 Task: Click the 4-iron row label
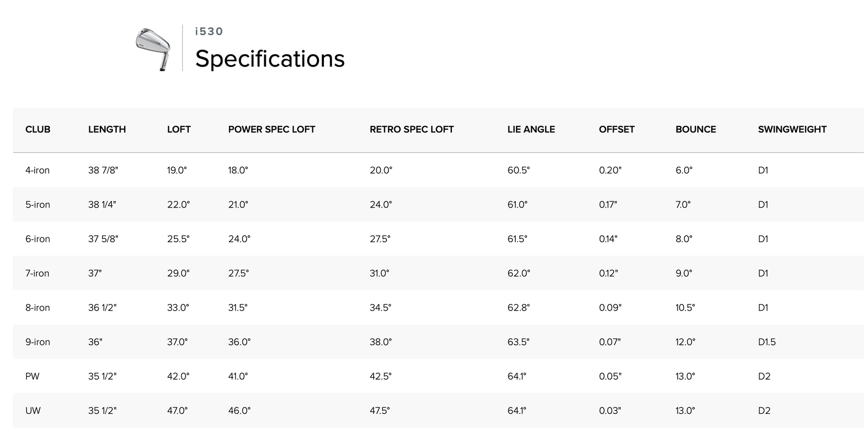(x=37, y=170)
